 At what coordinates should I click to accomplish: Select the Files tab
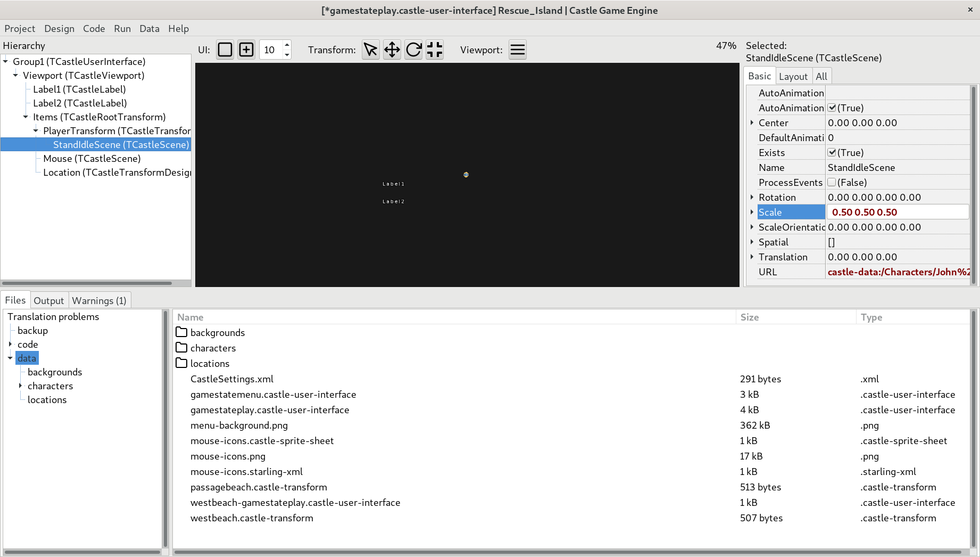point(15,300)
